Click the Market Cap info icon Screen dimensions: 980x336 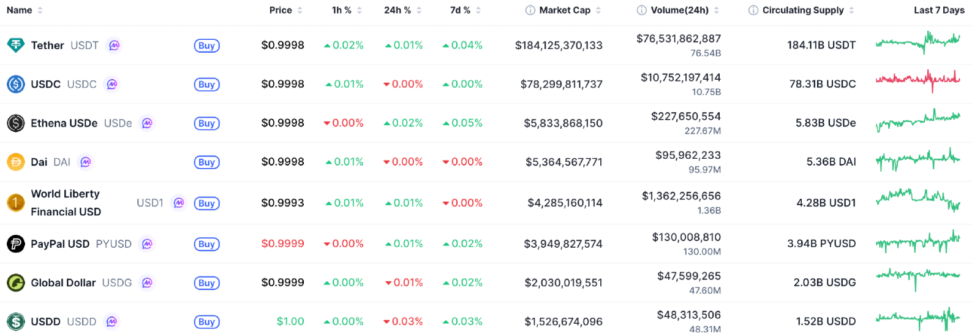(530, 10)
